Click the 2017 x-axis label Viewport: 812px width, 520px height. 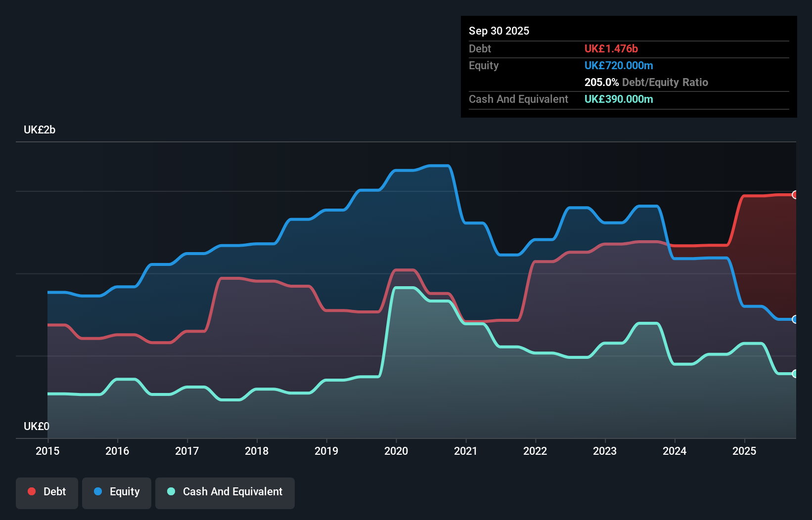pyautogui.click(x=187, y=451)
